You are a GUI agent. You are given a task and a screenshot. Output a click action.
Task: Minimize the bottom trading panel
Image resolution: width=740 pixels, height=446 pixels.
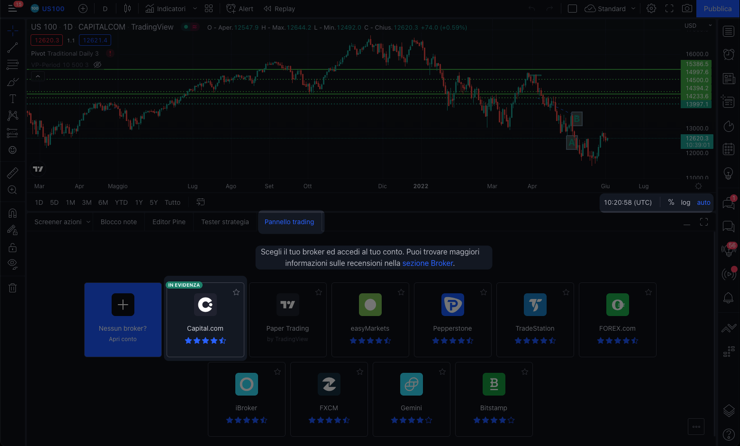tap(687, 222)
